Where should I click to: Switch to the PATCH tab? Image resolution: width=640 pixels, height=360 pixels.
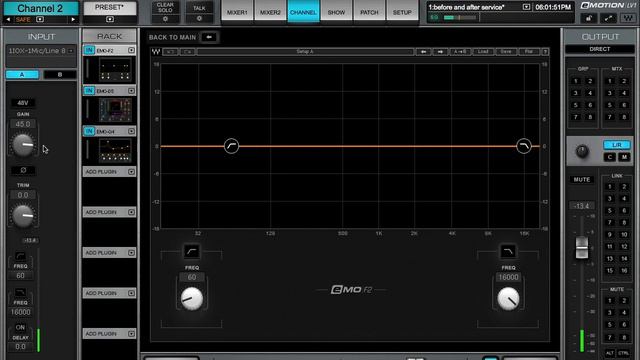click(x=369, y=12)
